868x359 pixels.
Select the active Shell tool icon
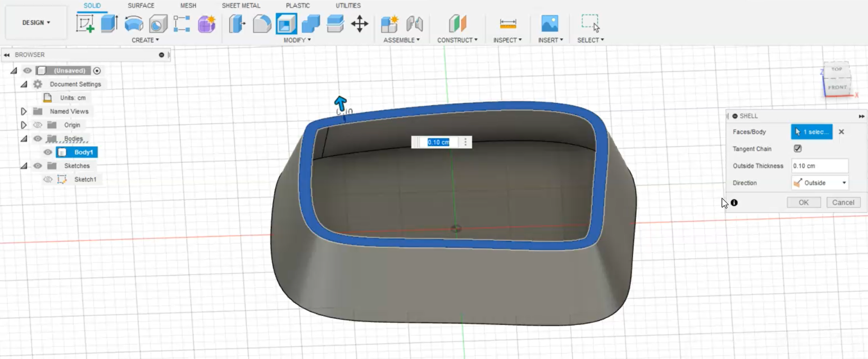286,24
